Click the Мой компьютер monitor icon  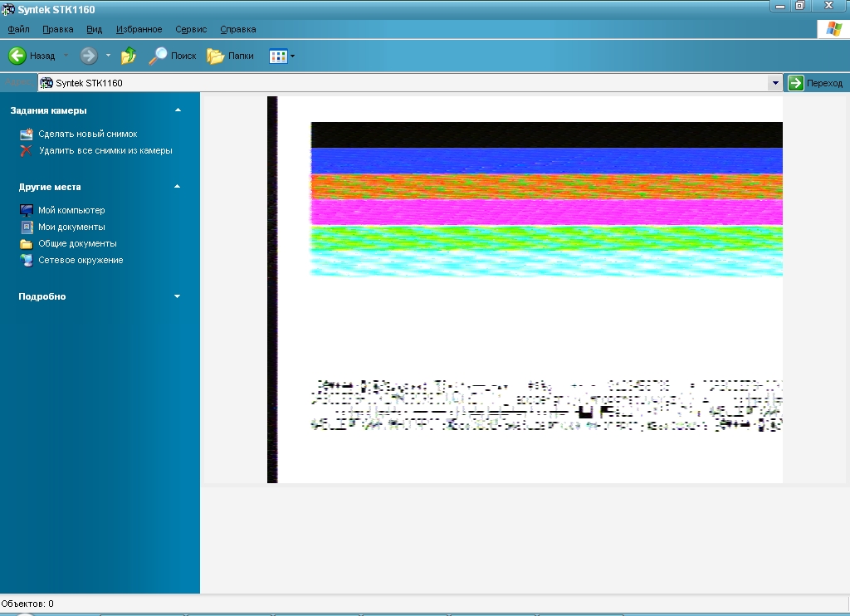[x=26, y=210]
